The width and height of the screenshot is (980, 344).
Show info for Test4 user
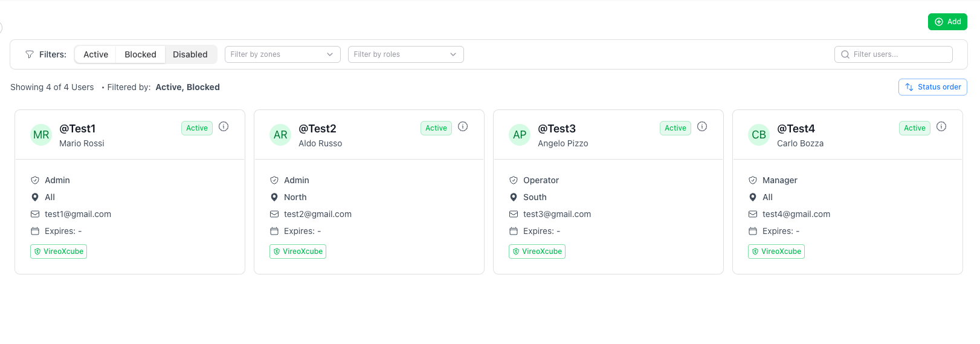(941, 126)
